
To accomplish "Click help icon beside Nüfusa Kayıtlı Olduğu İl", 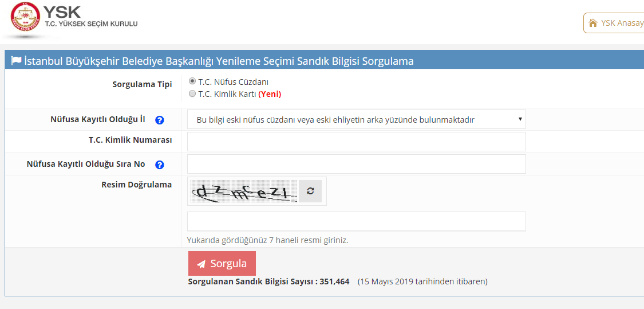I will coord(160,120).
